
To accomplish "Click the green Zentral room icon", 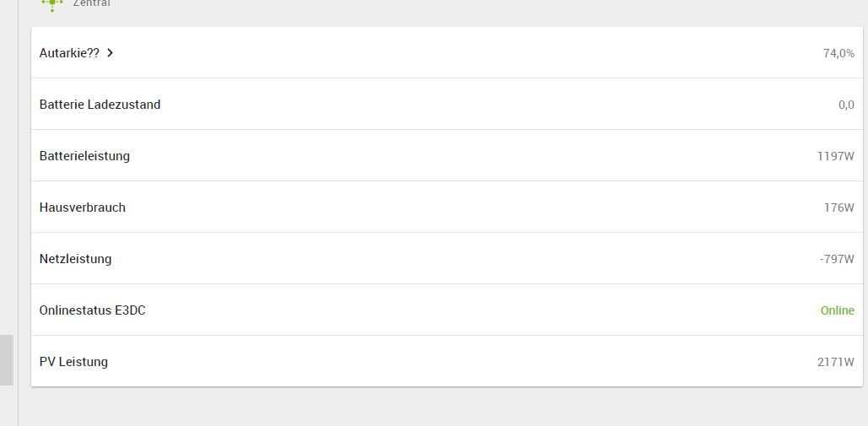I will (x=52, y=4).
